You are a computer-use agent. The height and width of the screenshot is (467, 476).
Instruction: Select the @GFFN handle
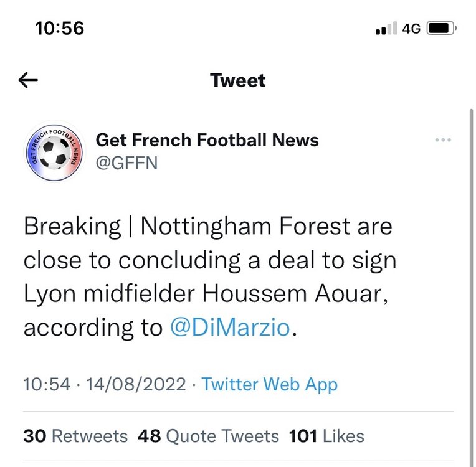pos(126,163)
